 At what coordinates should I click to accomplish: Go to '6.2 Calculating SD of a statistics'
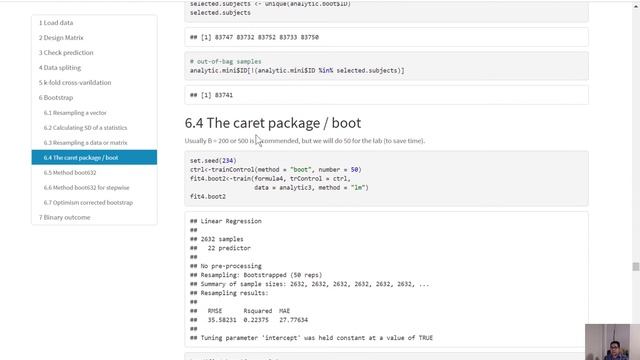(85, 128)
